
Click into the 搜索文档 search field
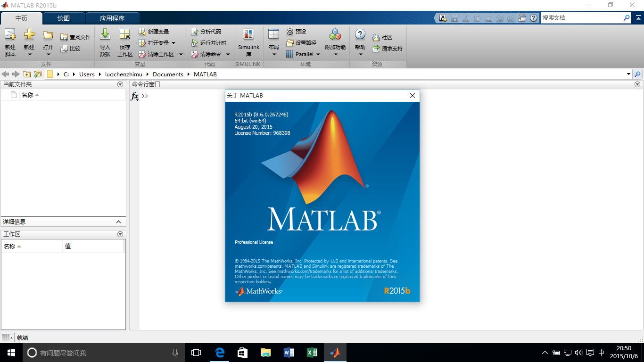point(581,18)
